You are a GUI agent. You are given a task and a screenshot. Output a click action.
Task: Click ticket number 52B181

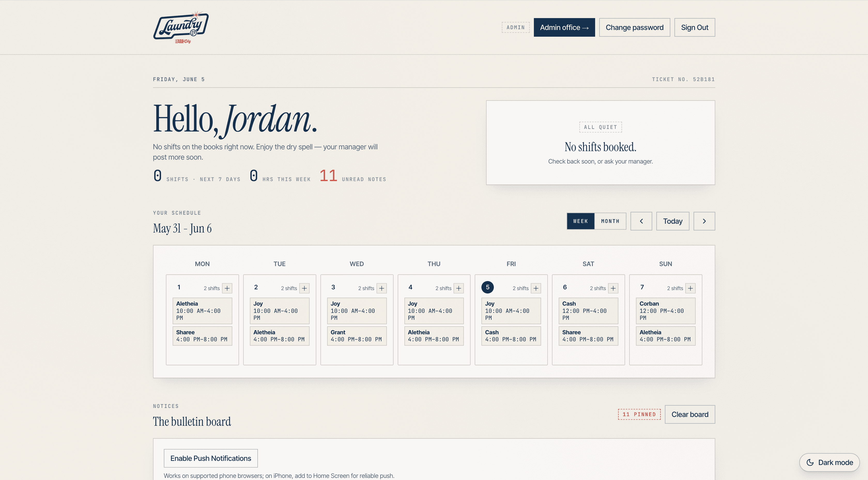[683, 80]
